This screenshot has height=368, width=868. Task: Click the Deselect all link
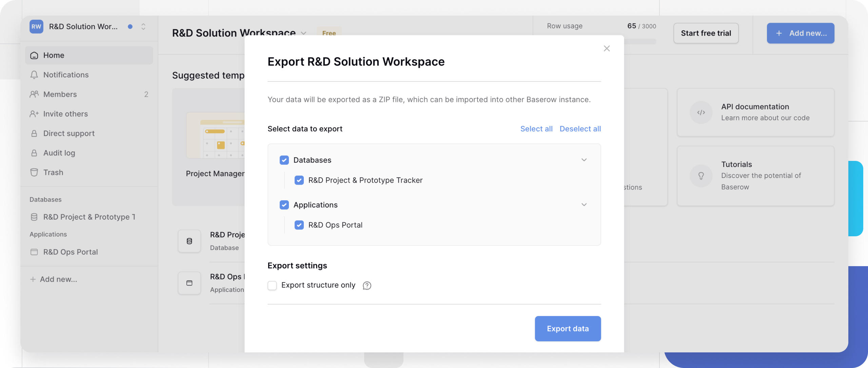coord(580,129)
